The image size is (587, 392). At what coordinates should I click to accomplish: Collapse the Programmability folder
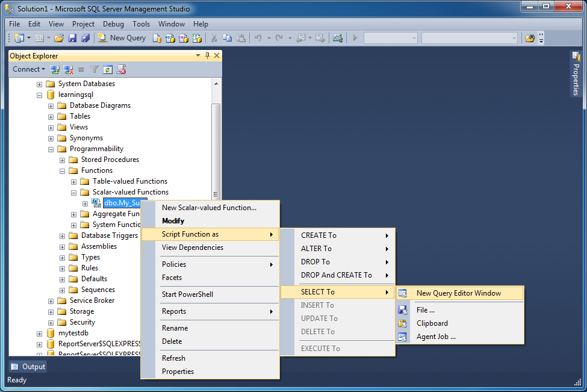51,149
